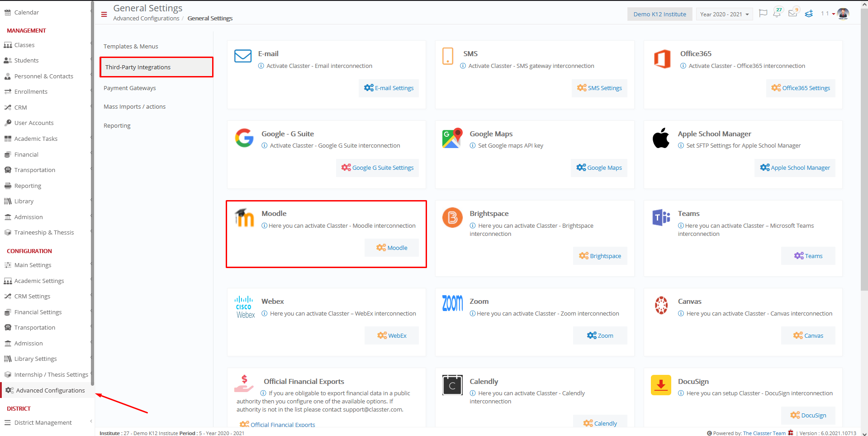Click the Cisco Webex logo

245,307
